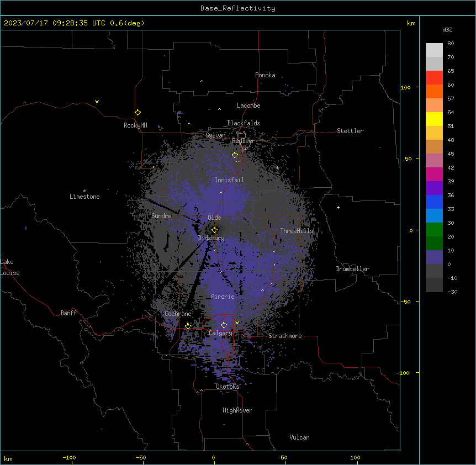
Task: Click the Base_Reflectivity title text
Action: (238, 8)
